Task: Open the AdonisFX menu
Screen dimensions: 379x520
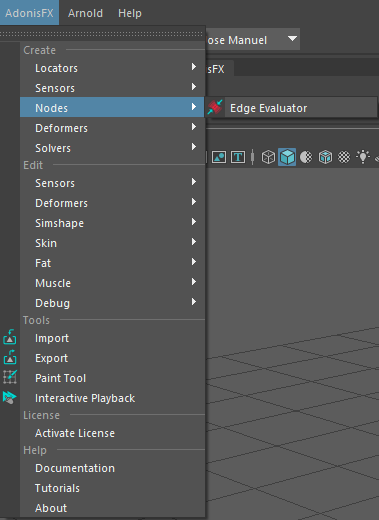Action: click(x=29, y=13)
